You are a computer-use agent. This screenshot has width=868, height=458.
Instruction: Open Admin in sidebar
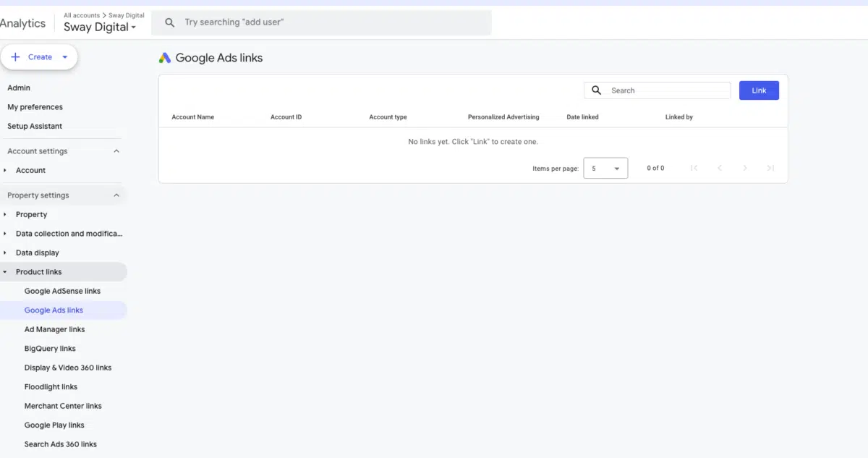coord(19,88)
